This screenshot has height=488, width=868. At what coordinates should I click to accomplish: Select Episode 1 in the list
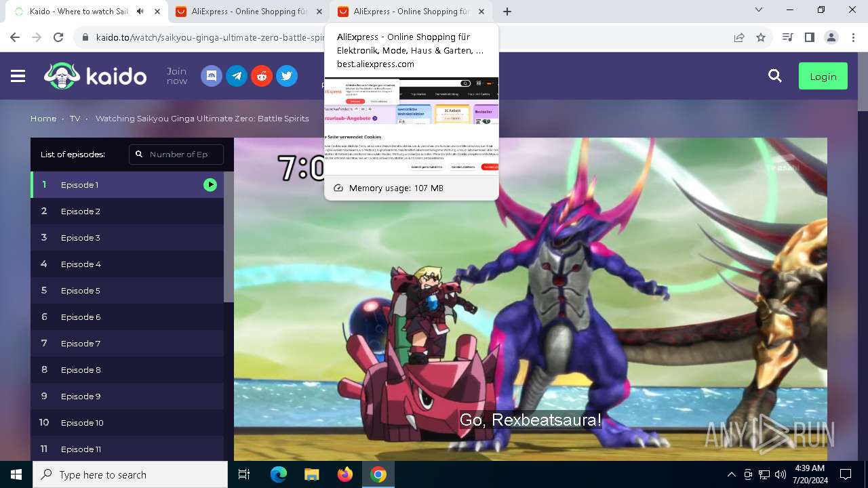[x=127, y=184]
